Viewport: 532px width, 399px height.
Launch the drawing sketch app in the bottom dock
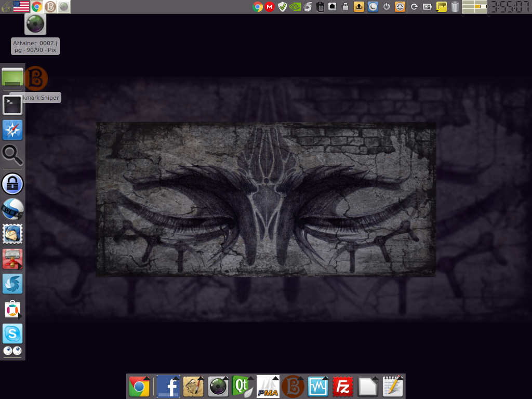click(193, 387)
